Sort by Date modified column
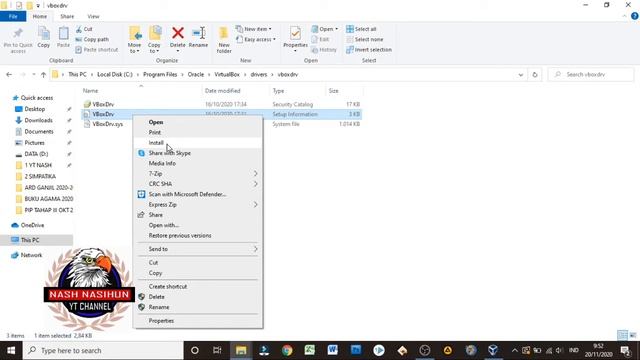Image resolution: width=640 pixels, height=360 pixels. (x=222, y=91)
